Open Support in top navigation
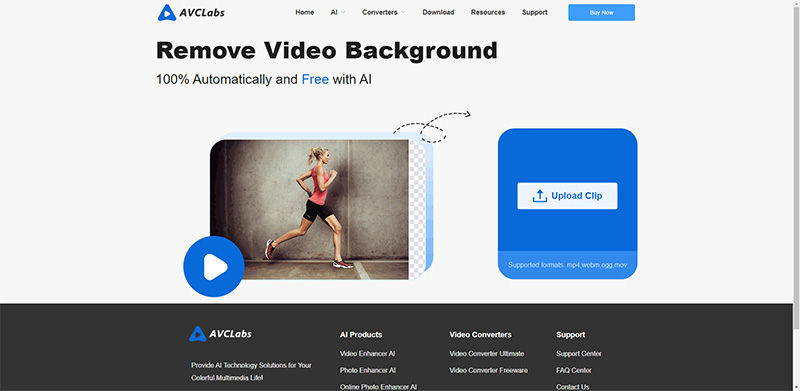Screen dimensions: 800x391 pos(535,12)
